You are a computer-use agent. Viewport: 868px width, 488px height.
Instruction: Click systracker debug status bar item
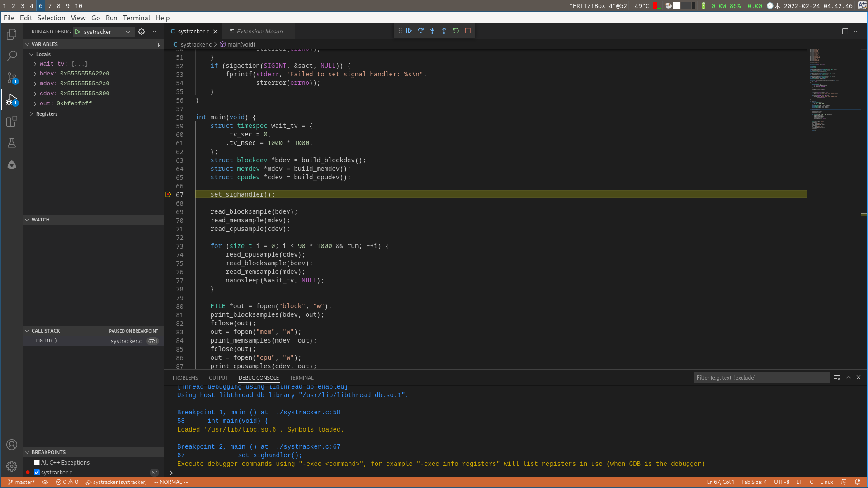116,482
